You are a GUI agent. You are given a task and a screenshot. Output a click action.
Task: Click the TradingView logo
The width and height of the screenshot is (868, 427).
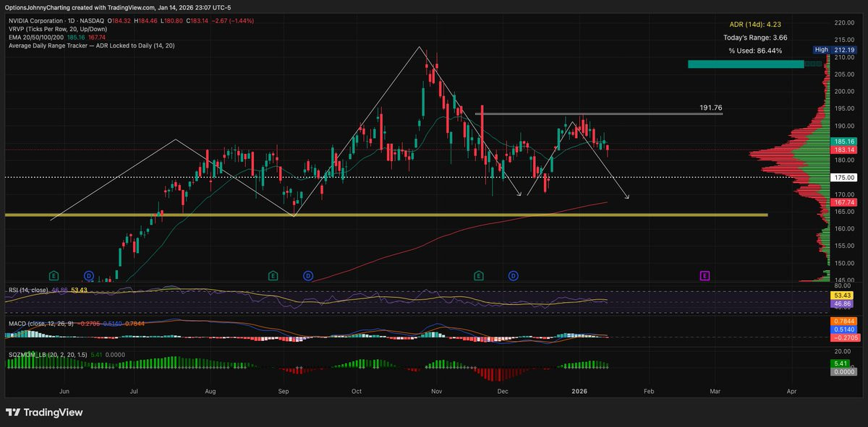point(44,413)
